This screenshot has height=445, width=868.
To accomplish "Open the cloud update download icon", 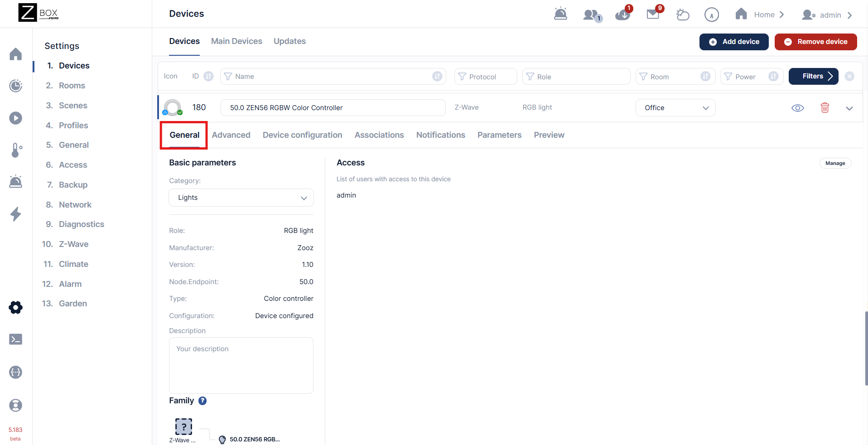I will (x=623, y=14).
